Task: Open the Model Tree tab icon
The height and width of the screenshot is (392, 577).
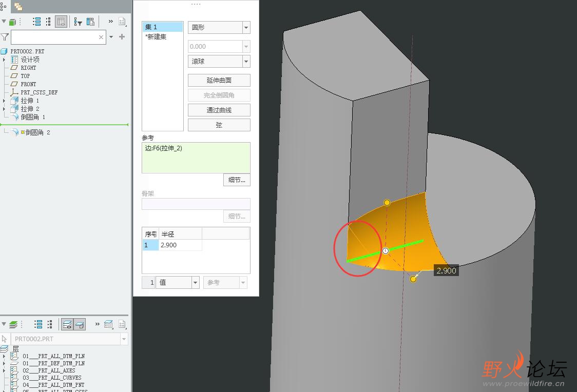Action: point(3,6)
